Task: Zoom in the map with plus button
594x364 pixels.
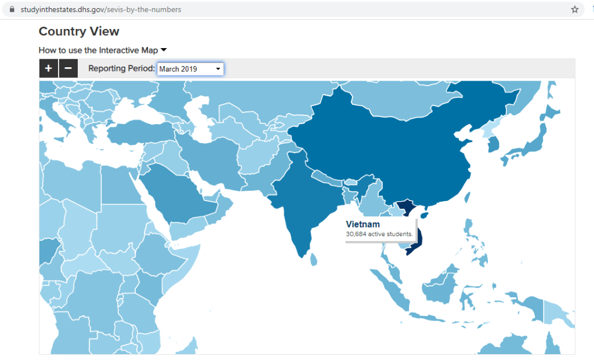Action: [x=48, y=68]
